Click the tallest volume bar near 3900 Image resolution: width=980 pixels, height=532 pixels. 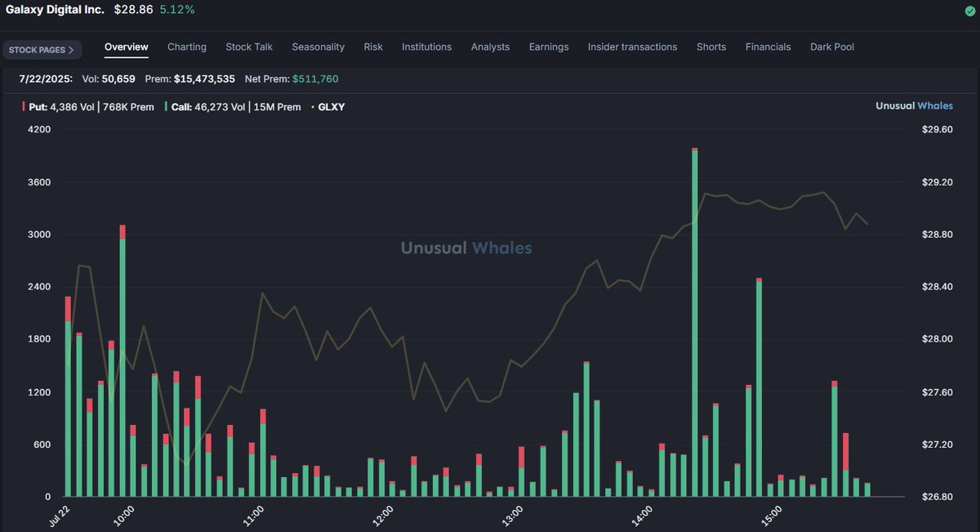694,322
